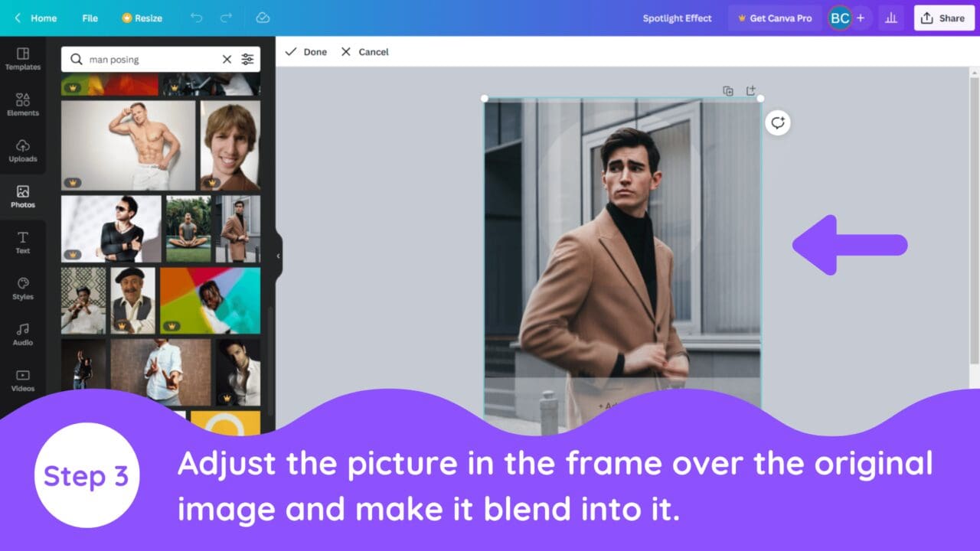This screenshot has height=551, width=980.
Task: Click the Undo arrow
Action: coord(196,18)
